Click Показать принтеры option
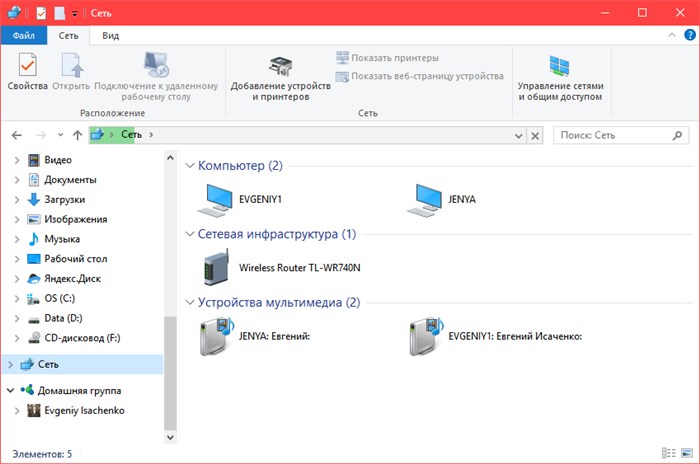Viewport: 700px width, 464px height. 387,58
